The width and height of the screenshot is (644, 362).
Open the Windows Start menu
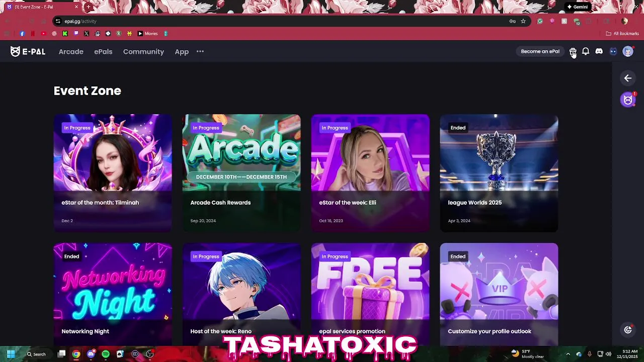click(11, 354)
